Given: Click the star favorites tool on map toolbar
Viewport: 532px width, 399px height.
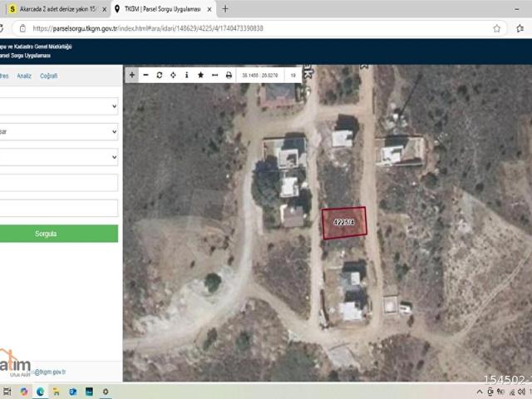Looking at the screenshot, I should pos(200,75).
